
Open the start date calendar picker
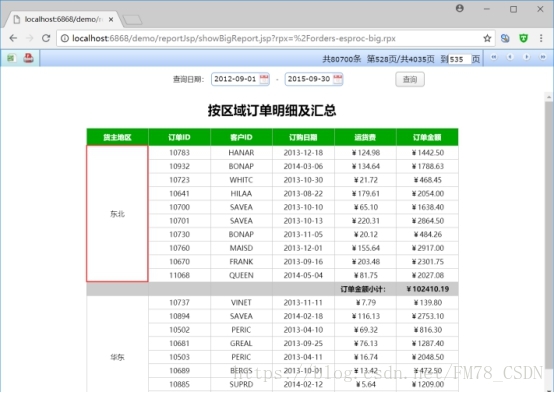264,79
